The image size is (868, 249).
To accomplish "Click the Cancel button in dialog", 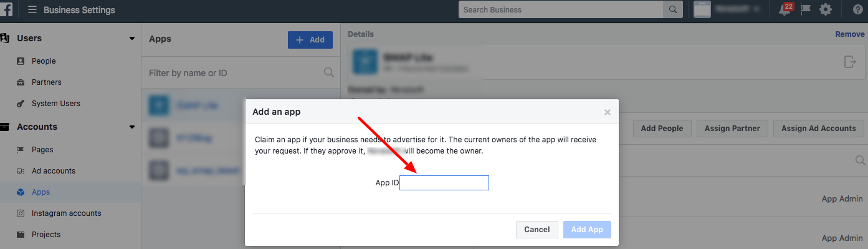I will pos(537,230).
